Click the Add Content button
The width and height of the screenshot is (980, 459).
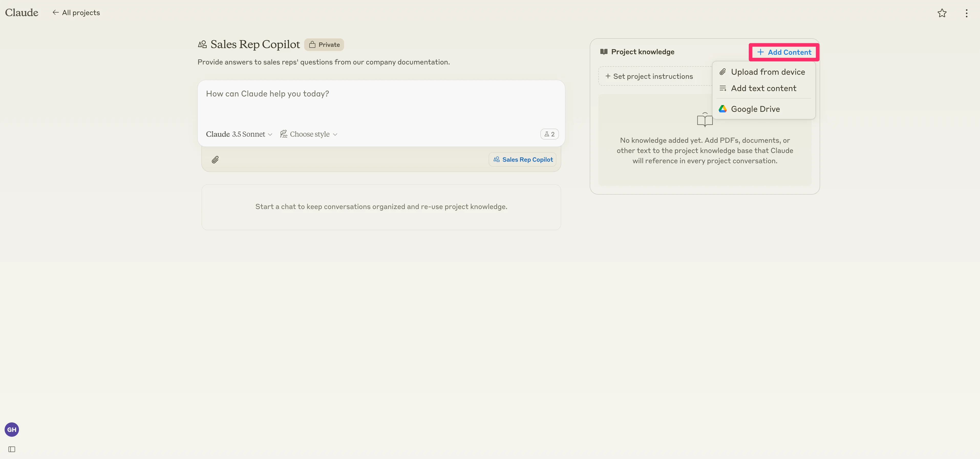coord(784,52)
